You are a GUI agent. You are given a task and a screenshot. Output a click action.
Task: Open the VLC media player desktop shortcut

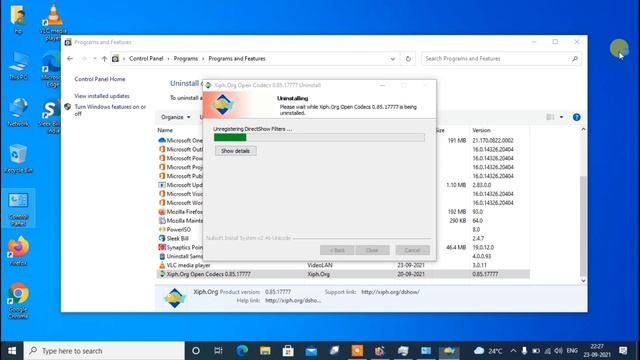[53, 22]
